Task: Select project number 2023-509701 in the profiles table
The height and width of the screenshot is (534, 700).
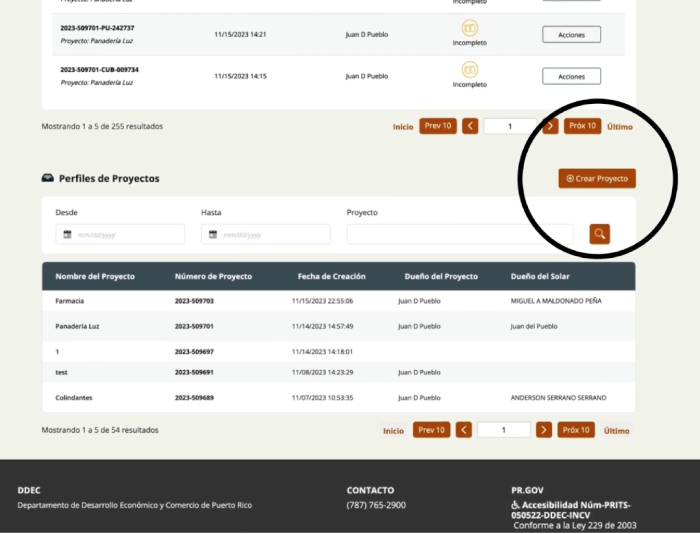Action: (x=194, y=326)
